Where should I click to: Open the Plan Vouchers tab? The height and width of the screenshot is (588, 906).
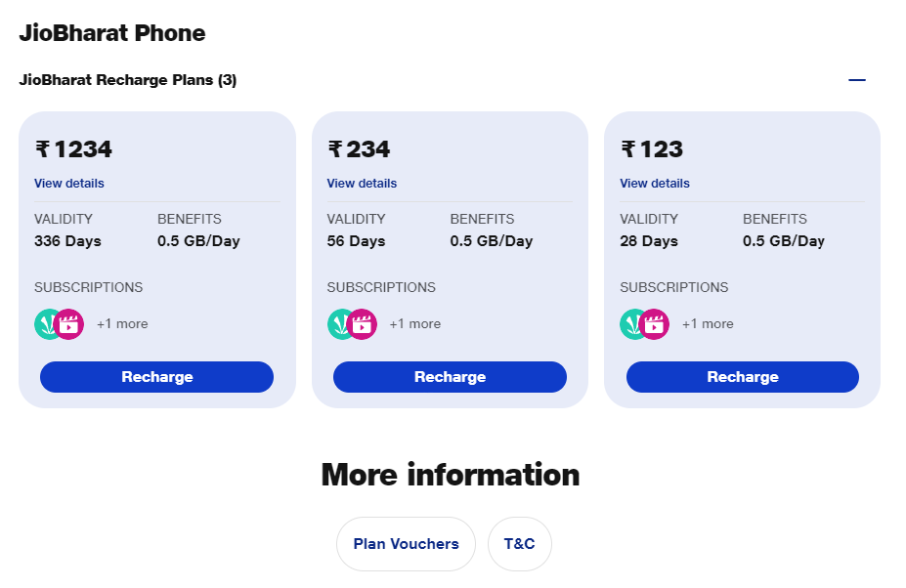click(x=407, y=544)
